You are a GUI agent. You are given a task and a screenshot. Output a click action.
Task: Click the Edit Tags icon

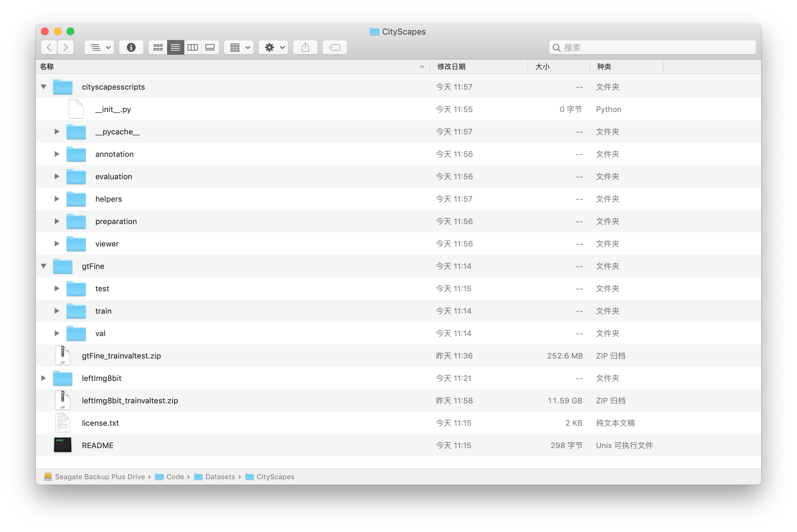(x=334, y=47)
